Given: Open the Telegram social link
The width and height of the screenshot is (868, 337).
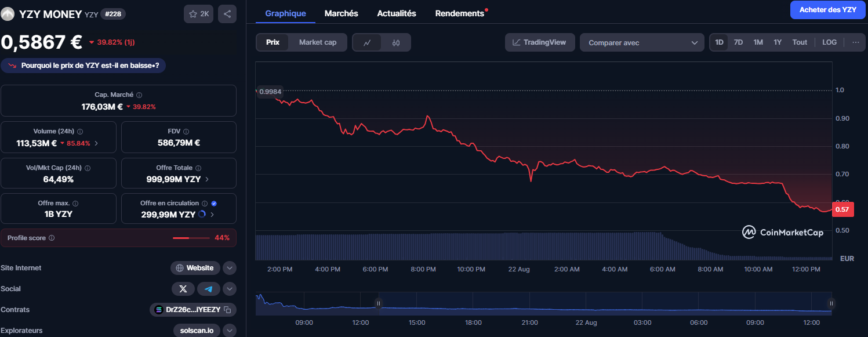Looking at the screenshot, I should click(209, 289).
